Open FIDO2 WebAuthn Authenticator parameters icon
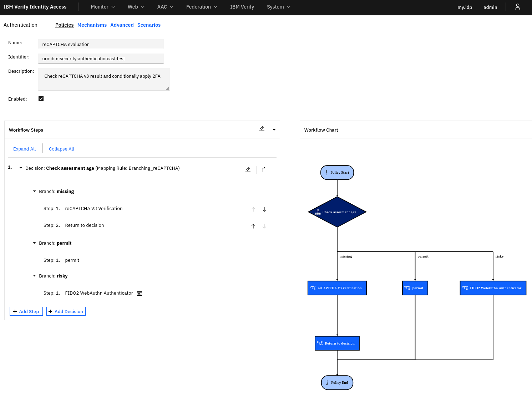Image resolution: width=532 pixels, height=397 pixels. [140, 294]
